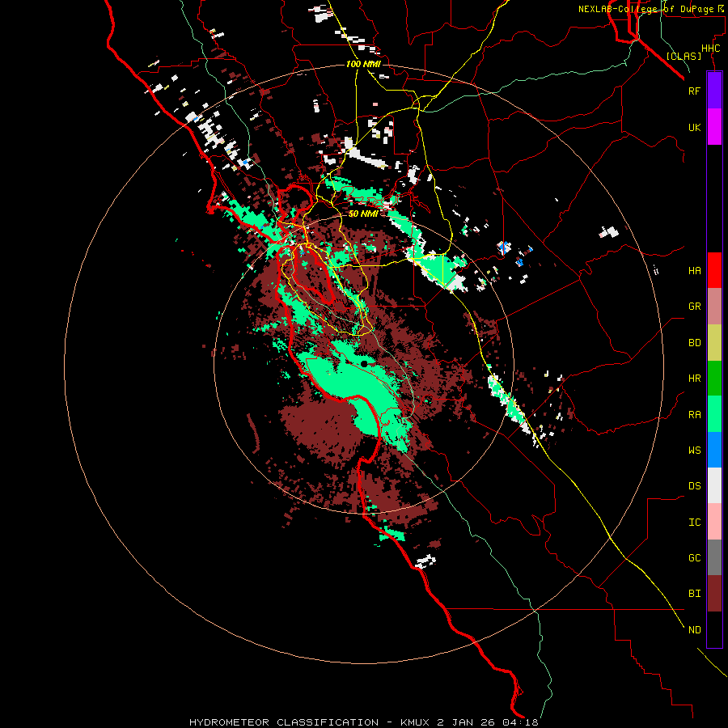Image resolution: width=728 pixels, height=728 pixels.
Task: Click the black radar site dot
Action: (364, 363)
